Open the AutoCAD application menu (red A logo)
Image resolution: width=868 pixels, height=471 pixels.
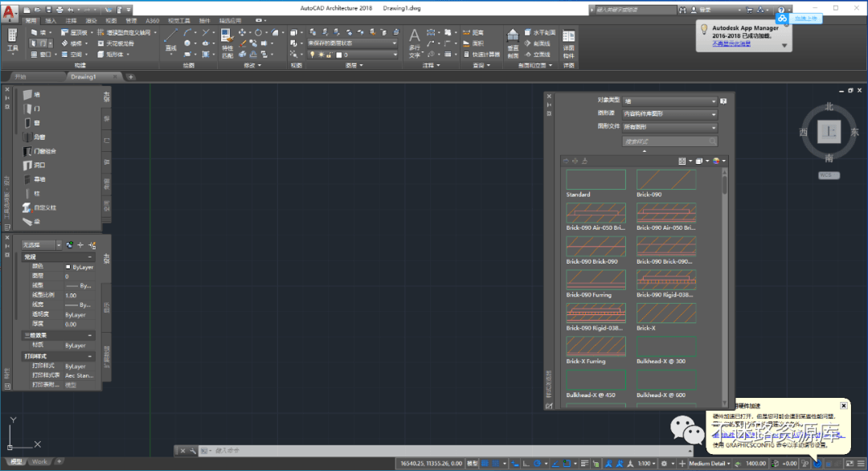click(9, 12)
